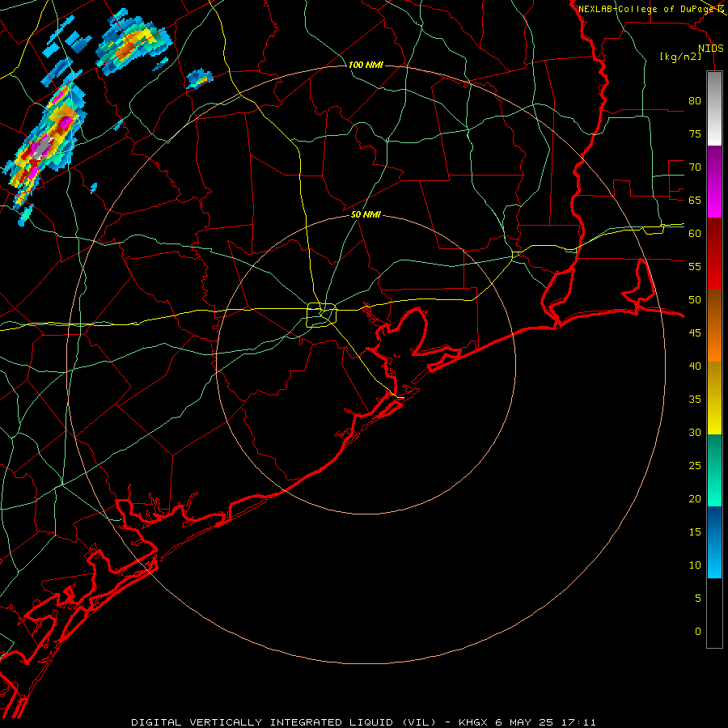Click the 10 value on the color scale
This screenshot has height=728, width=728.
[695, 565]
